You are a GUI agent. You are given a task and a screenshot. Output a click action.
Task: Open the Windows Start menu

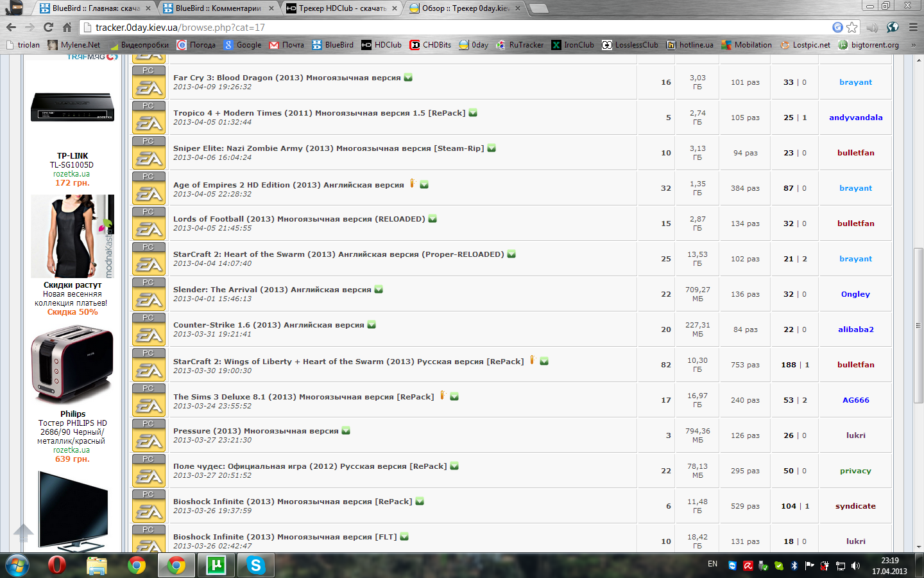[17, 565]
